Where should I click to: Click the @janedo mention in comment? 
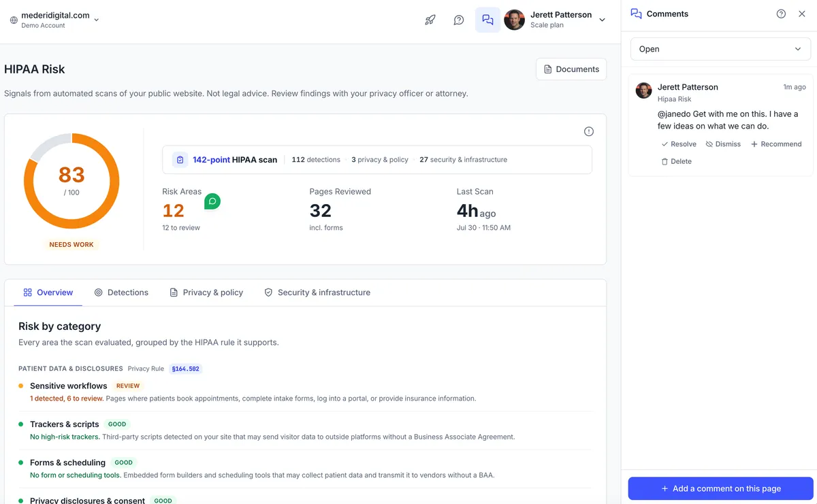click(674, 114)
